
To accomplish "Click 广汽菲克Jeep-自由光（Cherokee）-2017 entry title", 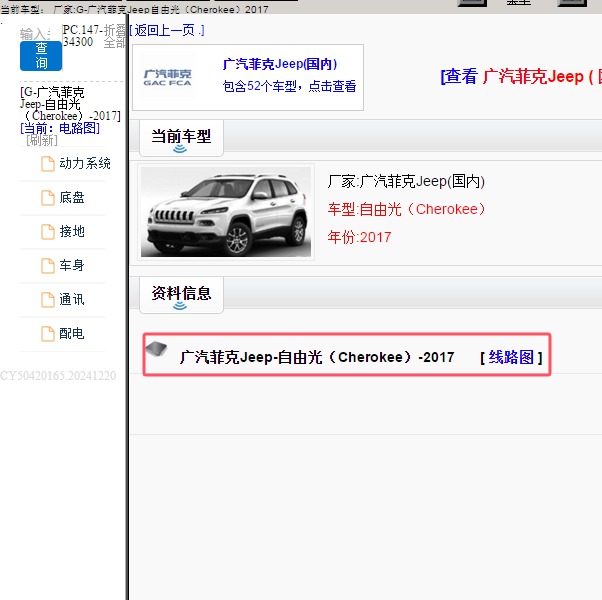I will [317, 357].
